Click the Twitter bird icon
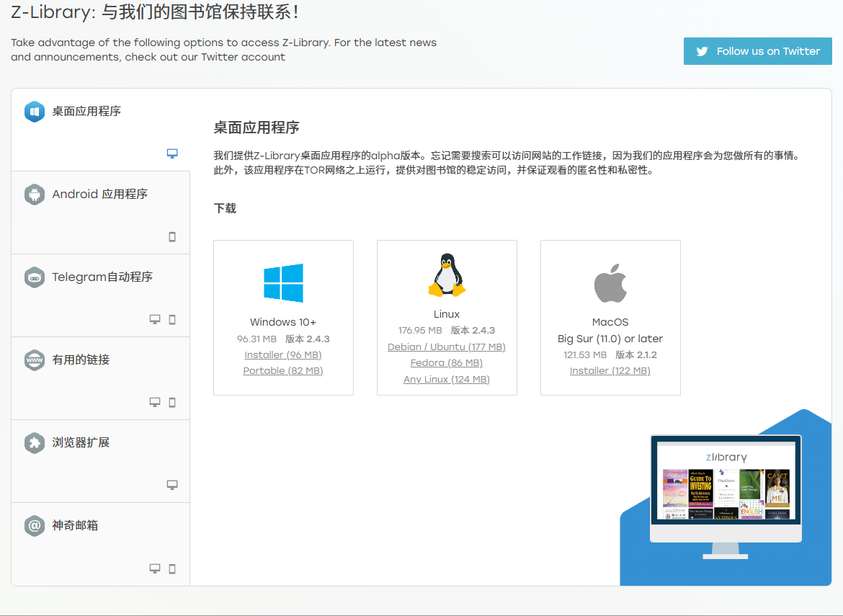Viewport: 843px width, 616px height. pyautogui.click(x=702, y=51)
